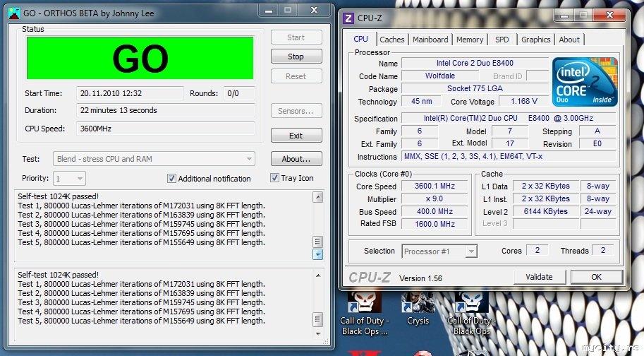This screenshot has height=356, width=644.
Task: Click the Sensors... button
Action: pos(296,111)
